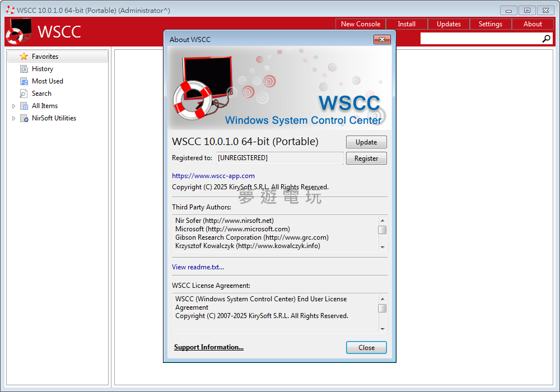The width and height of the screenshot is (560, 392).
Task: Click the Search magnifier icon in sidebar
Action: [x=24, y=94]
